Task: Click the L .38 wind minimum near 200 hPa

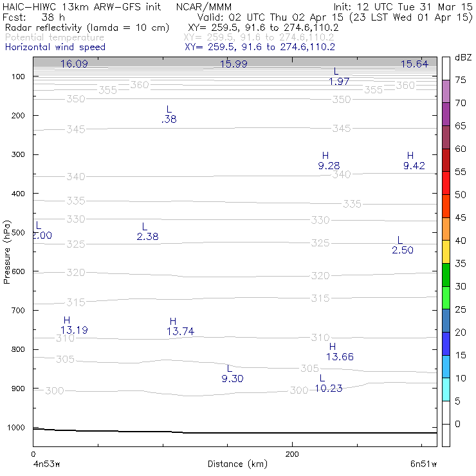Action: [x=169, y=114]
